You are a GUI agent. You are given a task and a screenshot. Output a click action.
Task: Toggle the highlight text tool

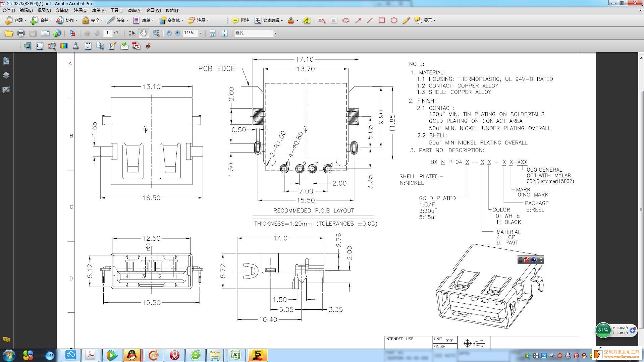[306, 20]
